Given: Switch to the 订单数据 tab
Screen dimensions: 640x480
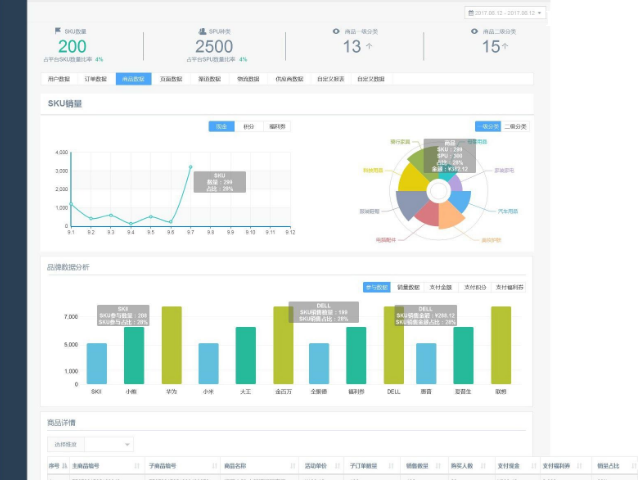Looking at the screenshot, I should click(97, 78).
